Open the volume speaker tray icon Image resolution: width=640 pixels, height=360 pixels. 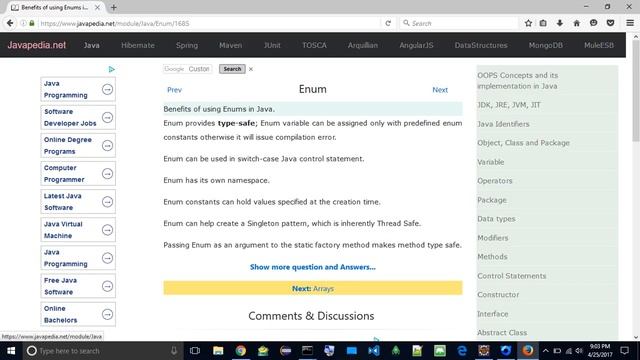tap(579, 351)
